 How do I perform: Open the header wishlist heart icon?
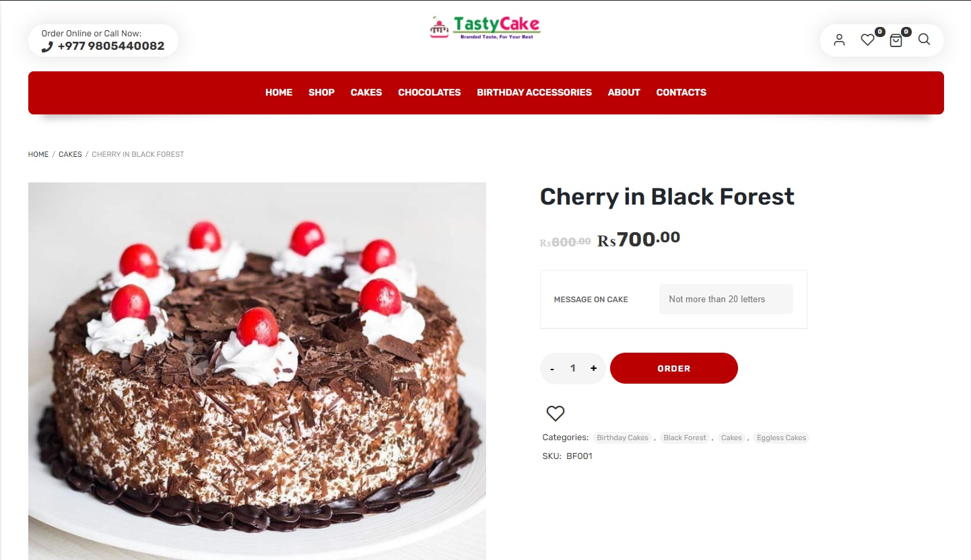tap(868, 40)
